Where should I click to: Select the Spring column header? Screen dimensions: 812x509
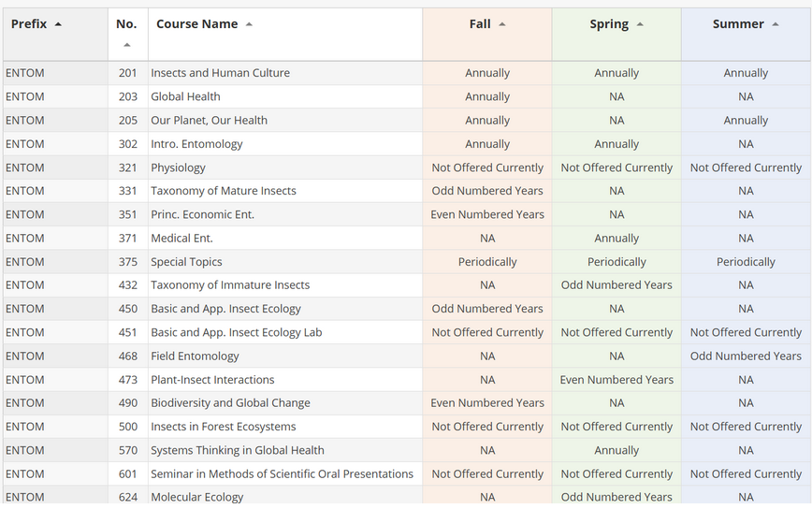(609, 24)
